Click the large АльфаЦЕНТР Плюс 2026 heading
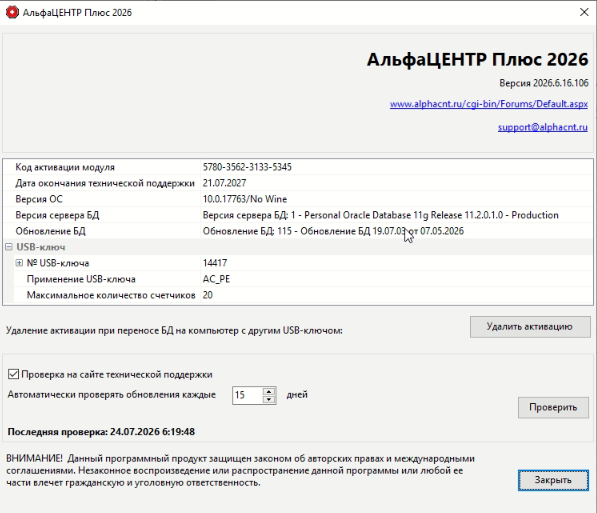Viewport: 597px width, 513px height. tap(477, 59)
